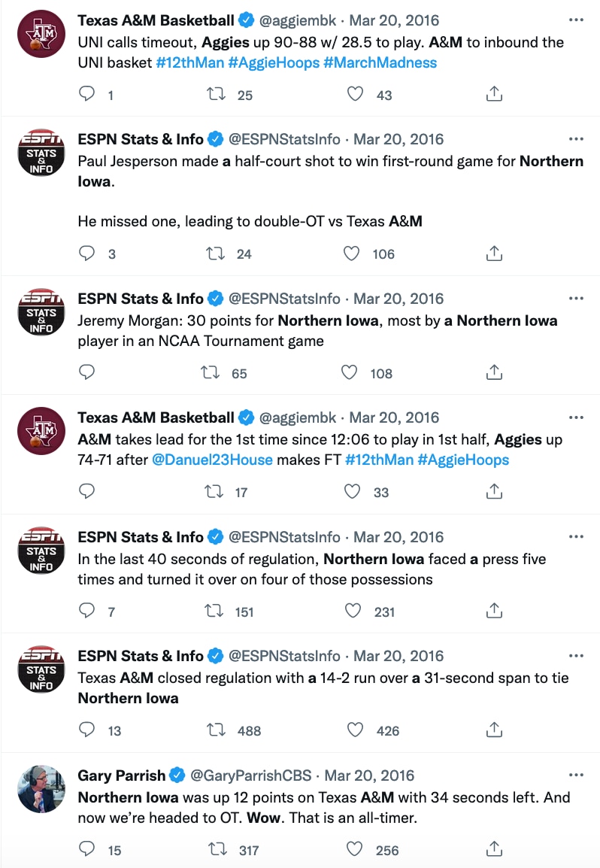The height and width of the screenshot is (868, 600).
Task: Like the Jeremy Morgan 30 points tweet
Action: pyautogui.click(x=350, y=372)
